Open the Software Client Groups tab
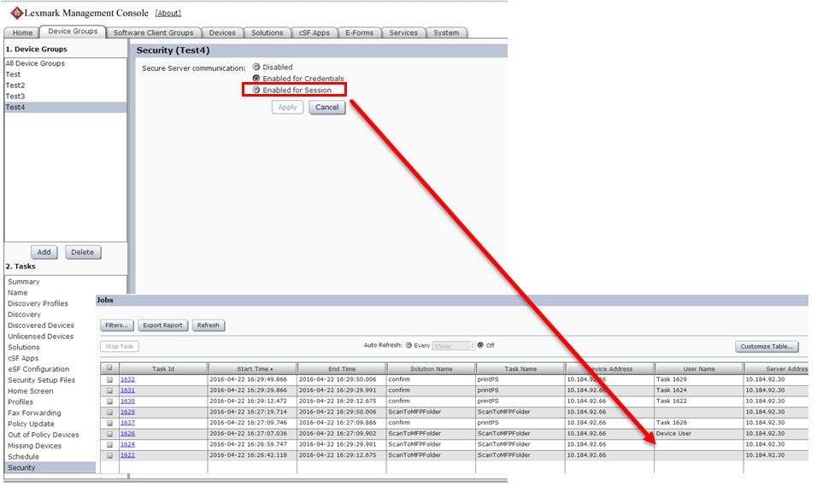The height and width of the screenshot is (504, 817). coord(154,33)
